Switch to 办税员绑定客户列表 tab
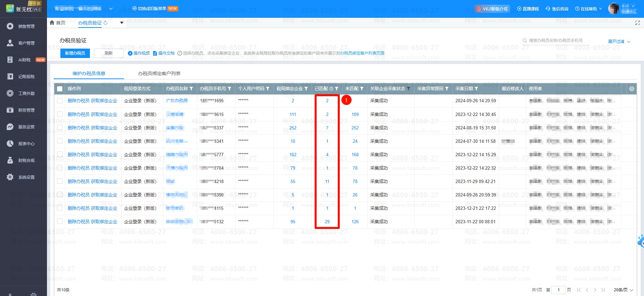644x296 pixels. 159,73
